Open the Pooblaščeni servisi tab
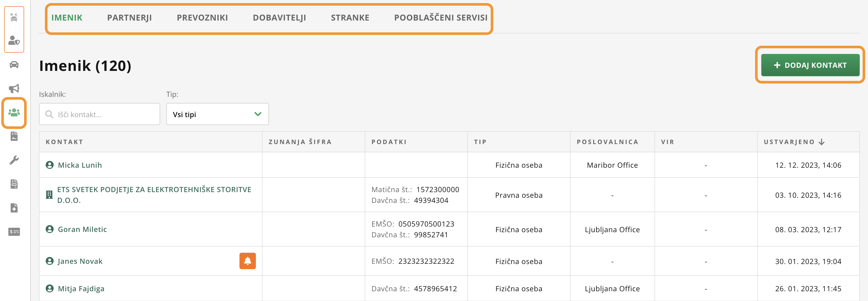868x301 pixels. tap(440, 18)
